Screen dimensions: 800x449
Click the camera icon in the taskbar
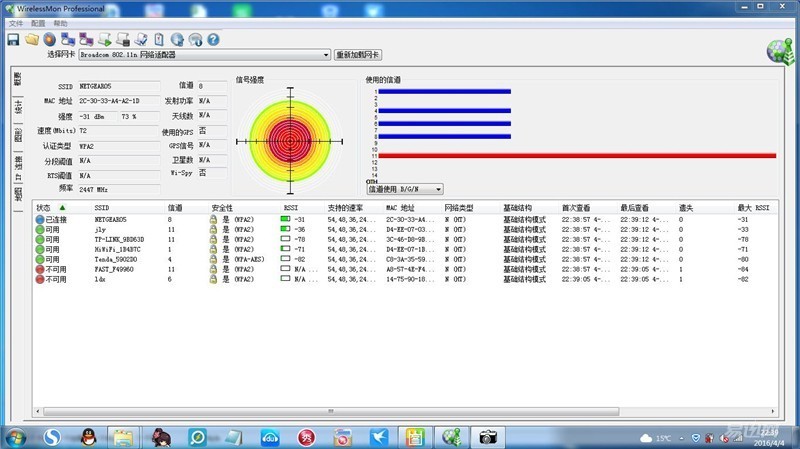coord(488,436)
